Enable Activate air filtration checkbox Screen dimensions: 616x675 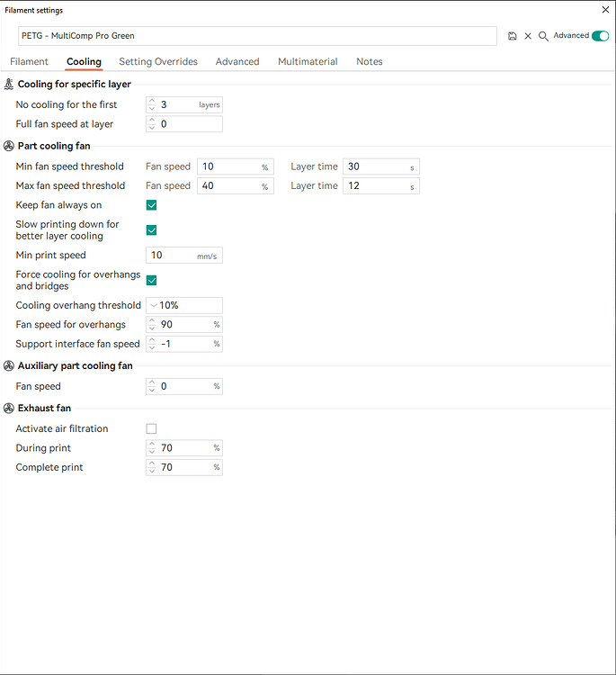(151, 428)
